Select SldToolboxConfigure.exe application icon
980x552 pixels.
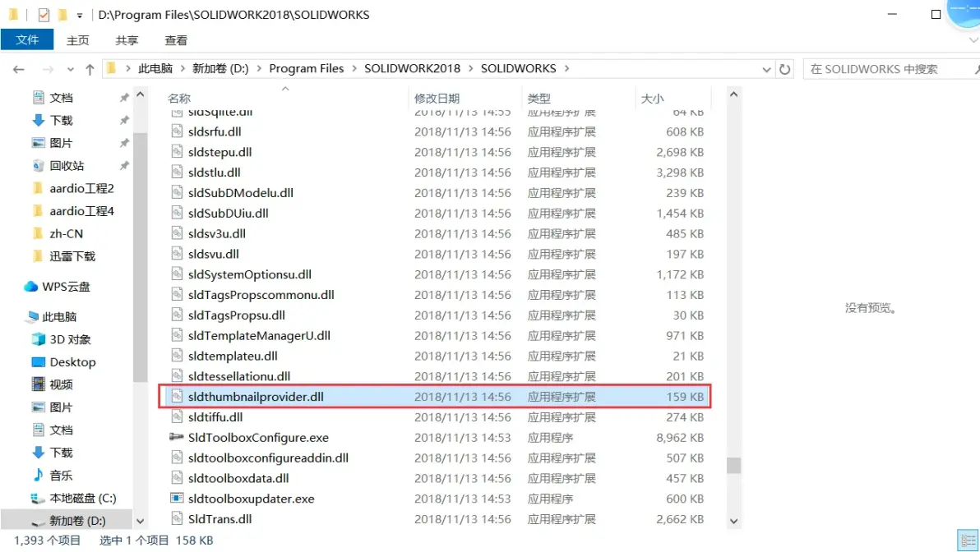point(177,437)
